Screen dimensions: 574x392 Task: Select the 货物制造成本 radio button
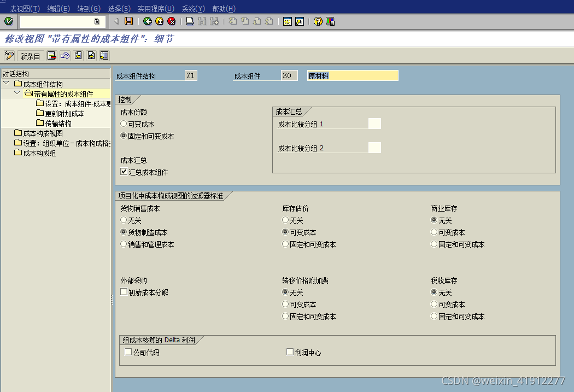click(124, 232)
